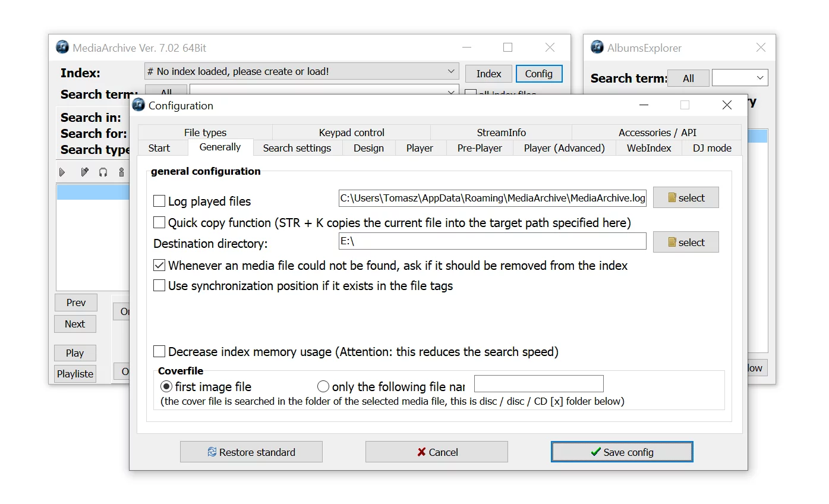Open the AlbumsExplorer search term dropdown

coord(759,78)
